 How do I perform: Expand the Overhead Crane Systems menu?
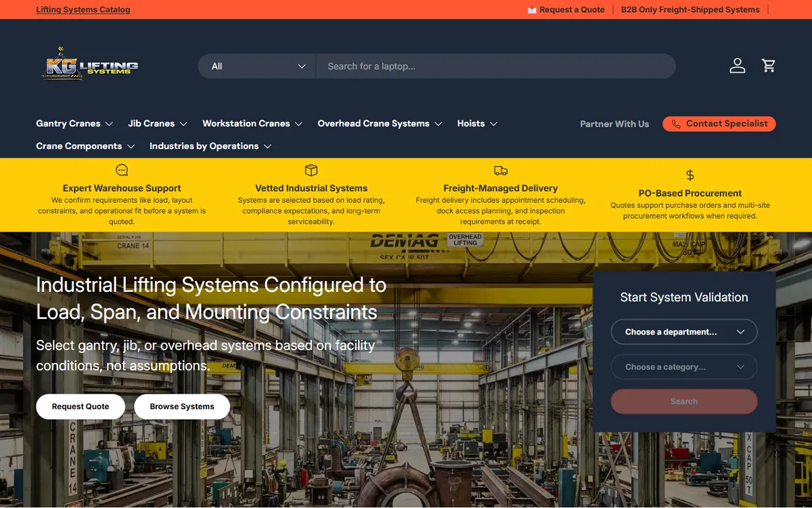click(380, 123)
